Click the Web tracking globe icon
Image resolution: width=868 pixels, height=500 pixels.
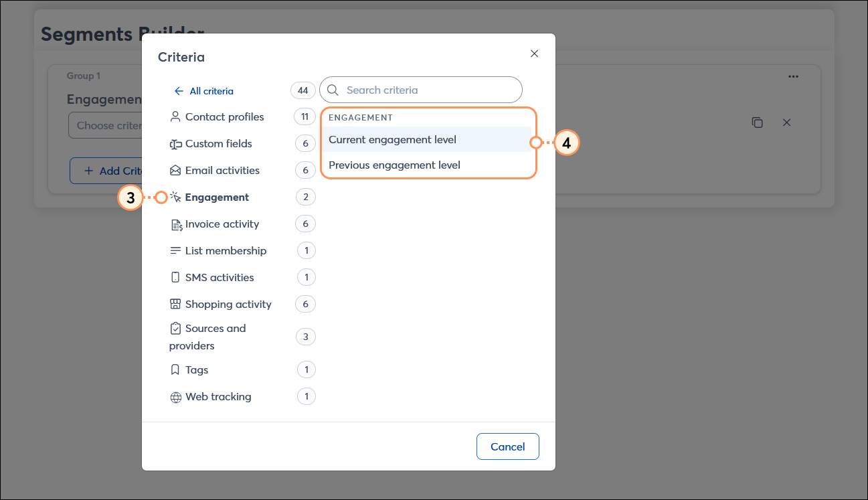point(175,397)
